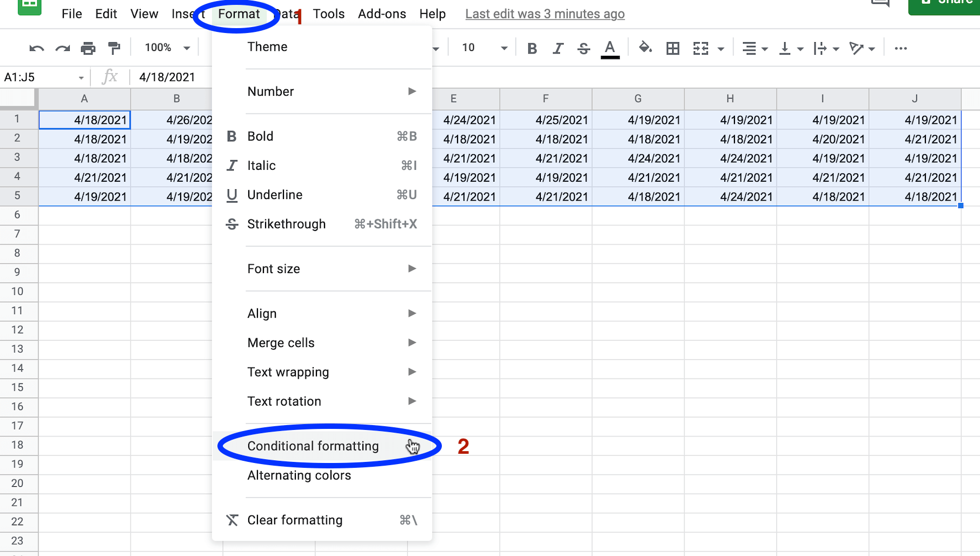The width and height of the screenshot is (980, 556).
Task: Open the three-dots More toolbar options
Action: tap(900, 49)
